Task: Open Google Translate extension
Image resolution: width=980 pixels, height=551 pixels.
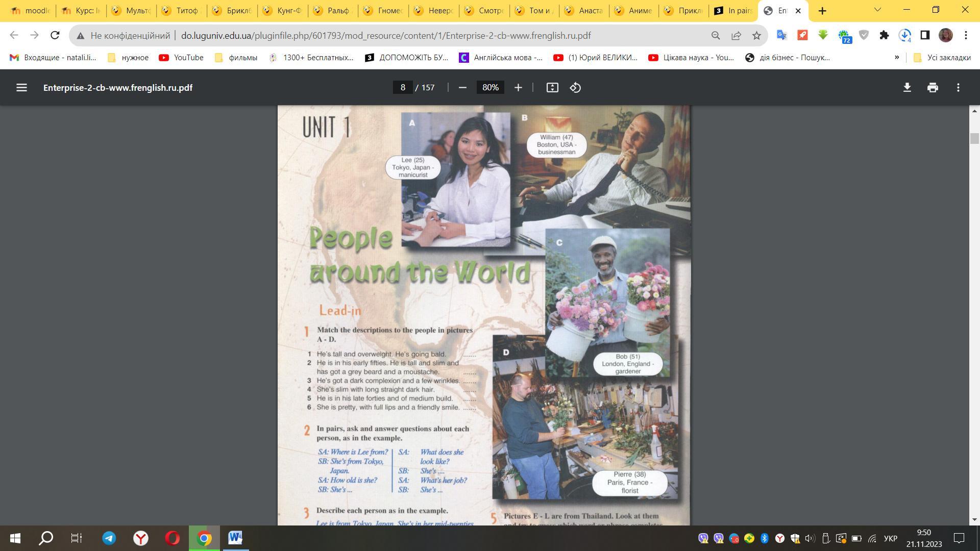Action: [781, 35]
